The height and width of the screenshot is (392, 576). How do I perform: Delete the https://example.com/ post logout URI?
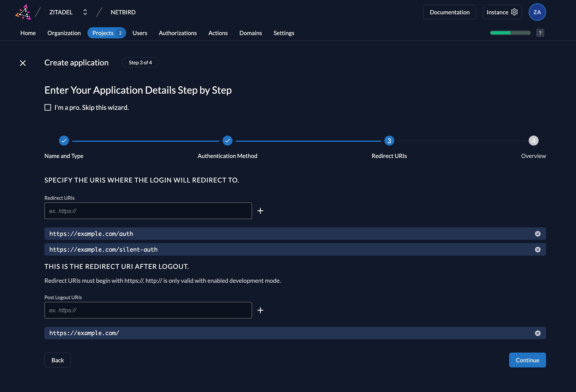click(x=538, y=333)
